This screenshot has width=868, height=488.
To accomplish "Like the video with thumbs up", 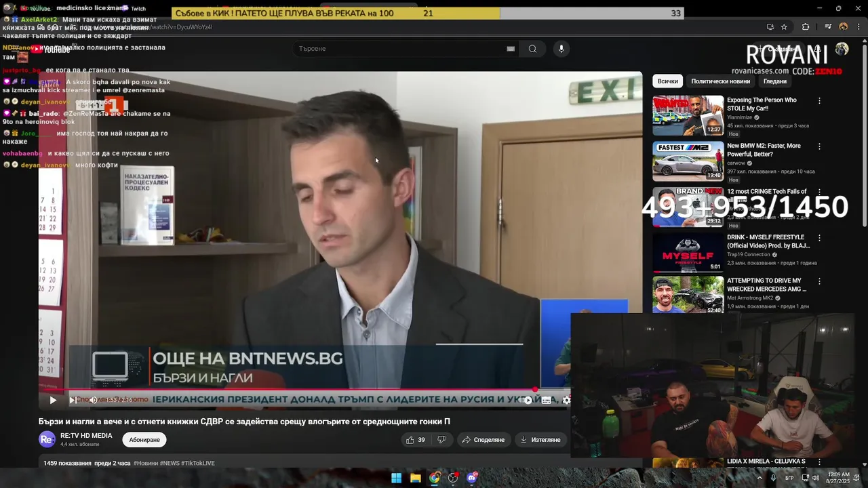I will pyautogui.click(x=415, y=440).
